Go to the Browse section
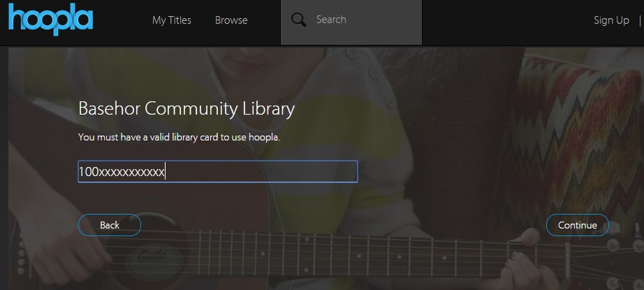This screenshot has height=290, width=644. tap(231, 20)
